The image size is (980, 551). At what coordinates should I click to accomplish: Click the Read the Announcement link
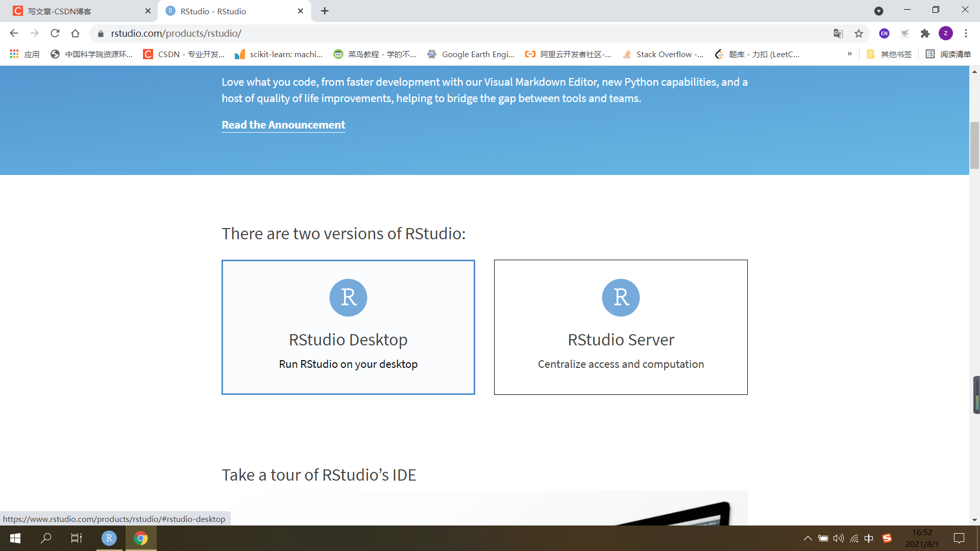[283, 124]
